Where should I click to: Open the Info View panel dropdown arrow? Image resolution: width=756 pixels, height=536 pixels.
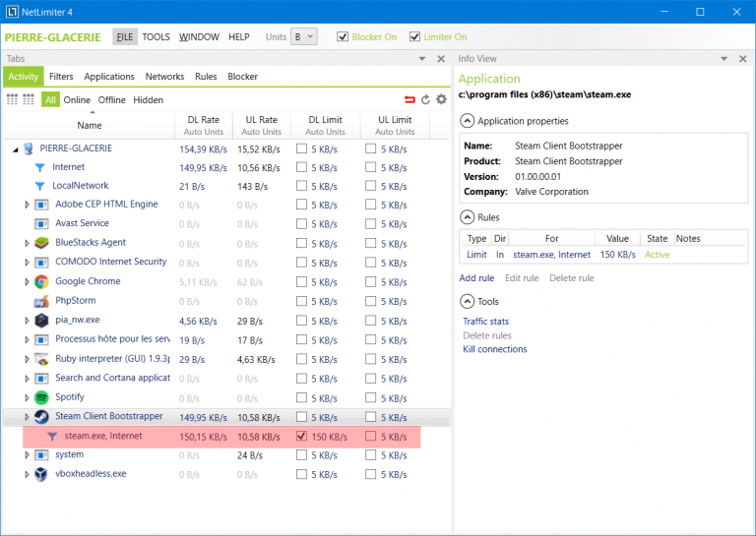[724, 59]
